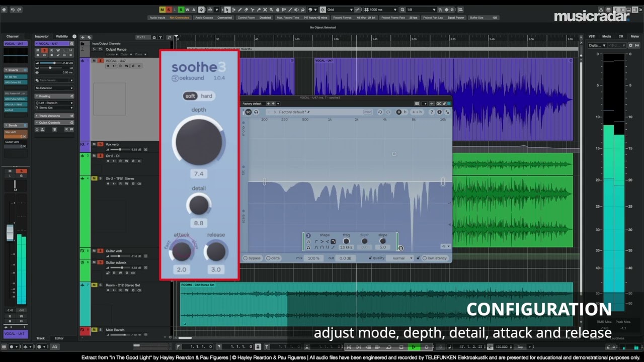Viewport: 644px width, 362px height.
Task: Switch to the Inspector tab
Action: coord(42,36)
